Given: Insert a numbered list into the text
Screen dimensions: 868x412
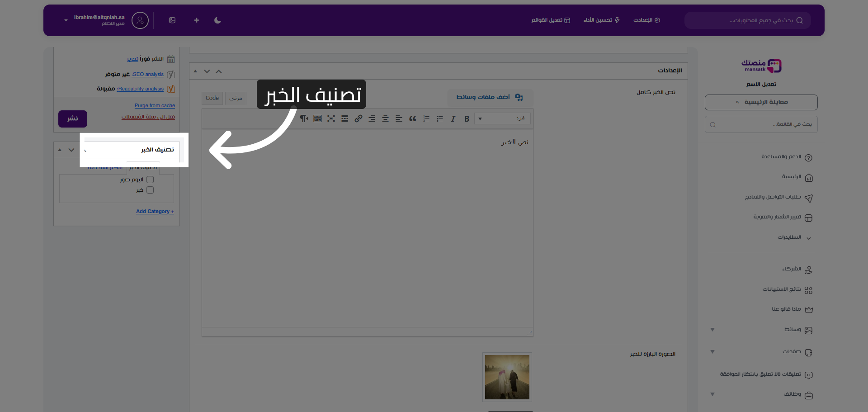Looking at the screenshot, I should pyautogui.click(x=426, y=118).
